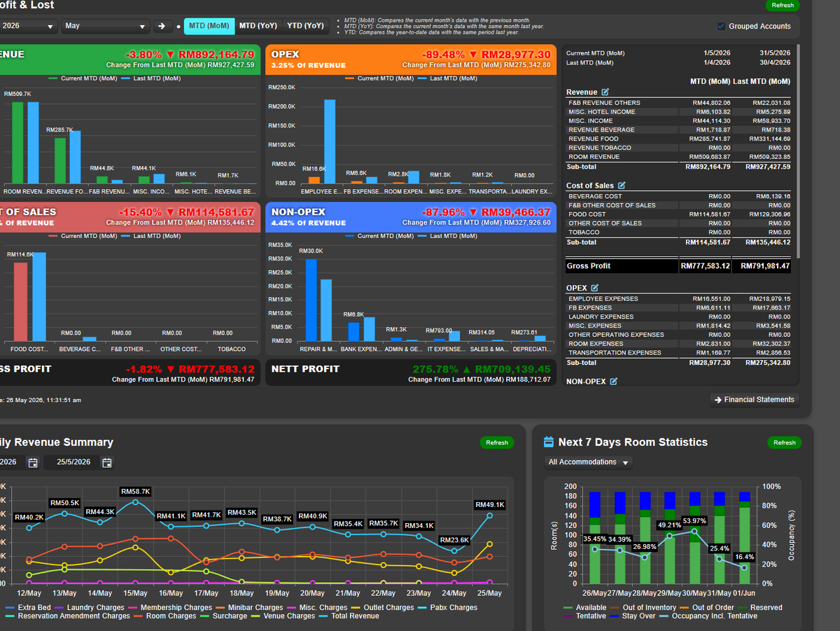Viewport: 840px width, 631px height.
Task: Click the MISC. HOTEL INCOME row
Action: click(679, 112)
